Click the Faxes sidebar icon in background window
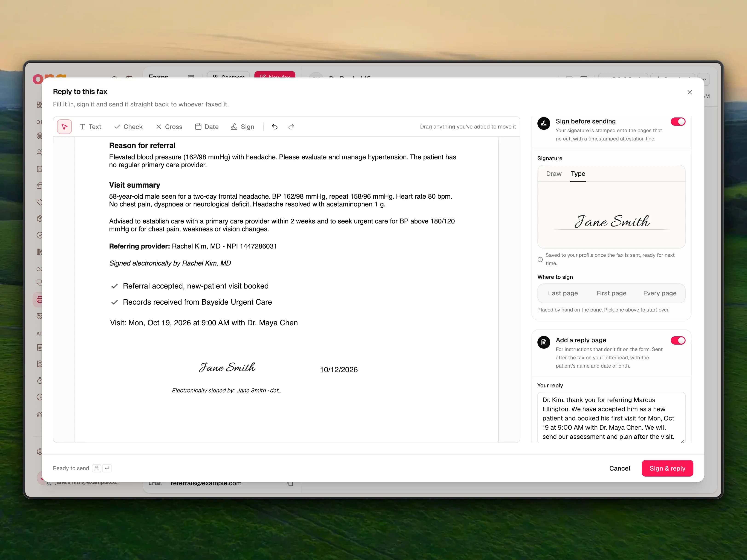Screen dimensions: 747x560 (x=39, y=300)
